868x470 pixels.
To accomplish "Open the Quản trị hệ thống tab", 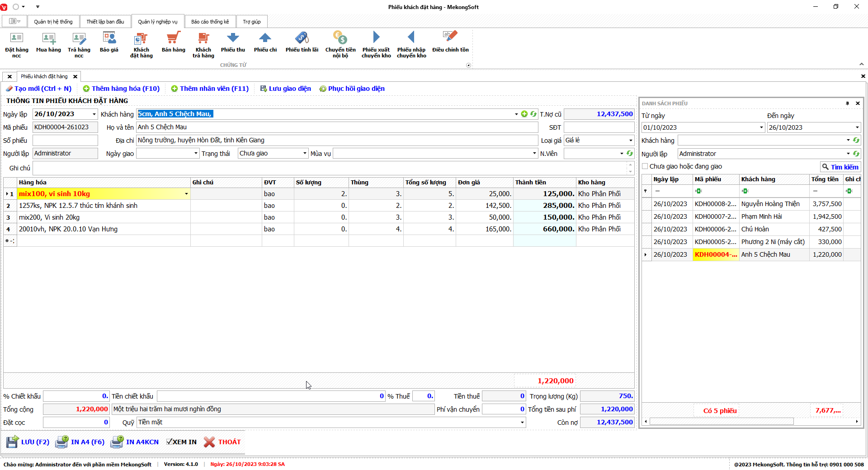I will [53, 22].
